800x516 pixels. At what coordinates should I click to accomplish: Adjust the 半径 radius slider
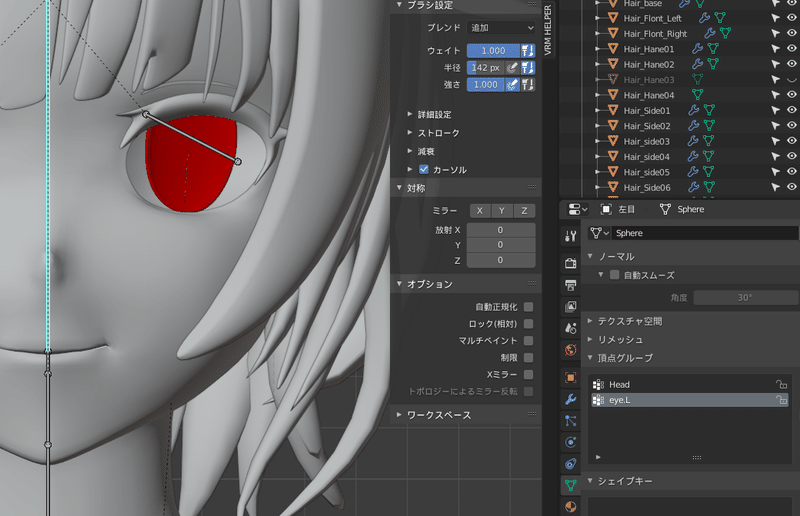click(x=486, y=67)
